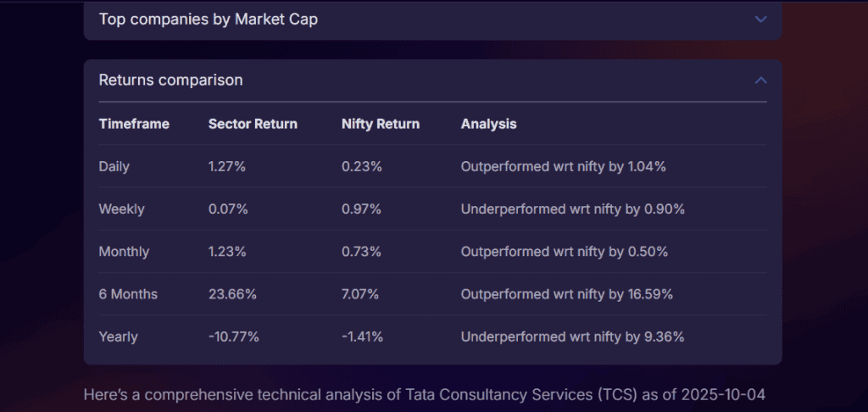Select the Monthly timeframe row

(124, 252)
